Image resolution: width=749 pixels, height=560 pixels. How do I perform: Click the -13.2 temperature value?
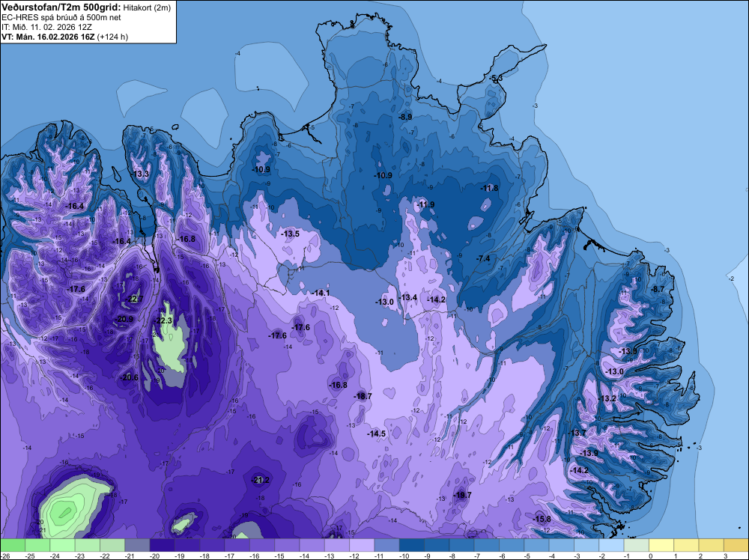click(x=607, y=398)
